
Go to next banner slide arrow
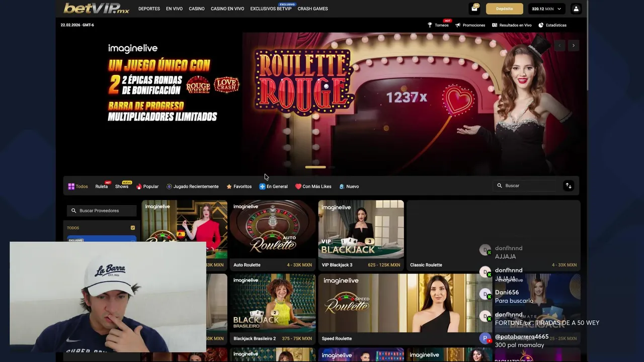point(573,46)
